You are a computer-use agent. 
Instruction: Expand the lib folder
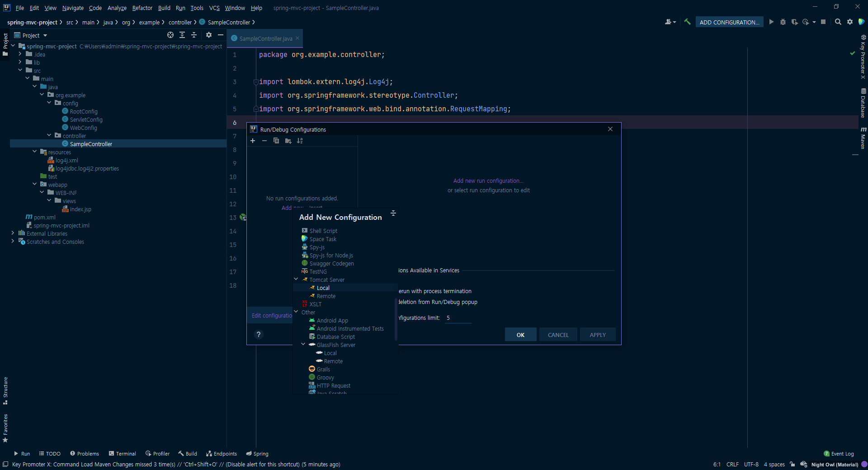20,62
